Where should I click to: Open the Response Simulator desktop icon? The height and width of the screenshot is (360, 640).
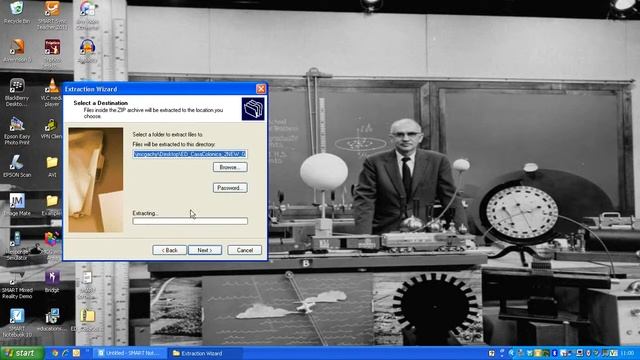coord(17,246)
